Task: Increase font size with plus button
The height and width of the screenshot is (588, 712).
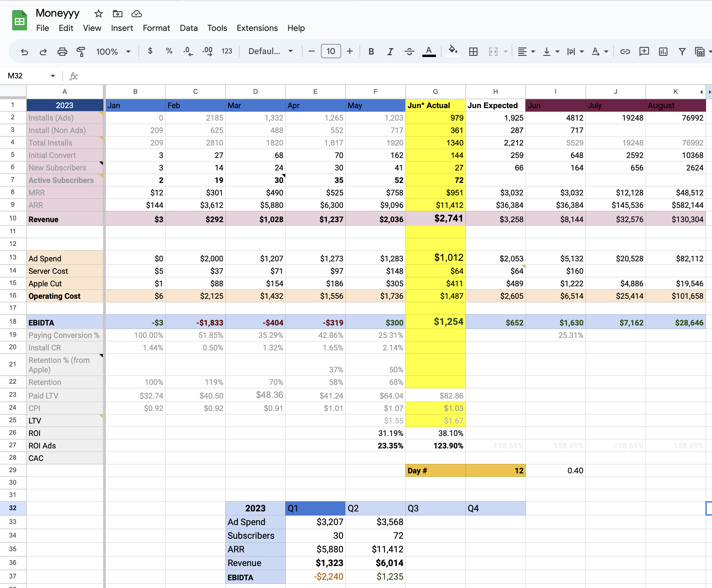Action: coord(350,51)
